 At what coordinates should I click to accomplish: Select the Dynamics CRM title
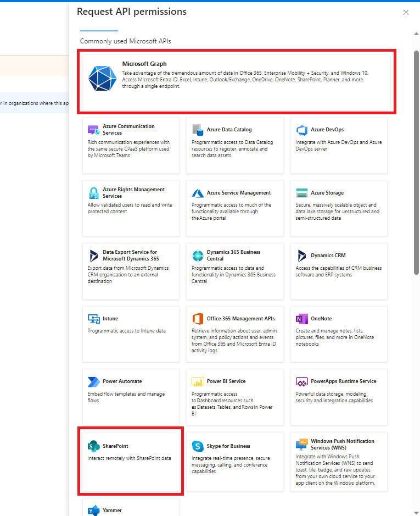(328, 256)
